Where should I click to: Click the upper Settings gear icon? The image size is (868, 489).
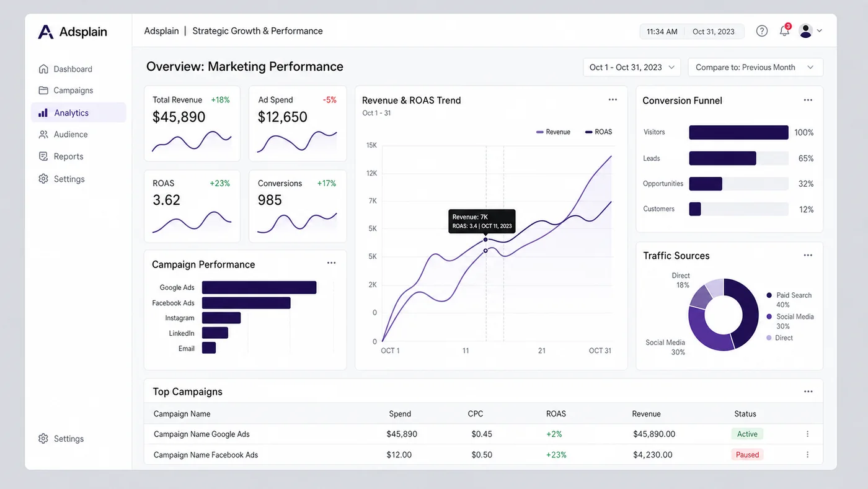(x=43, y=179)
